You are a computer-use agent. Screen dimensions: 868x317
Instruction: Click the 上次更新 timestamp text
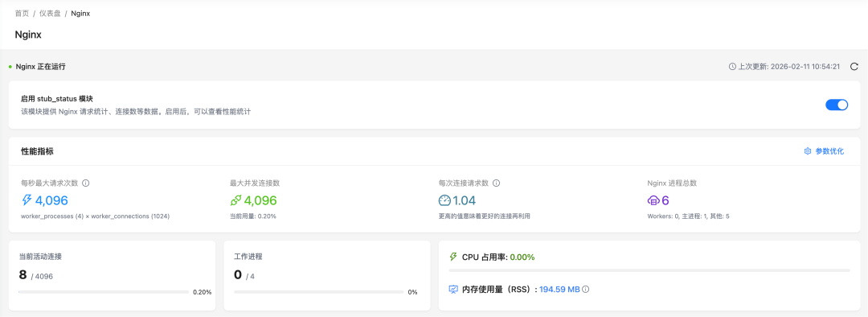[x=789, y=67]
